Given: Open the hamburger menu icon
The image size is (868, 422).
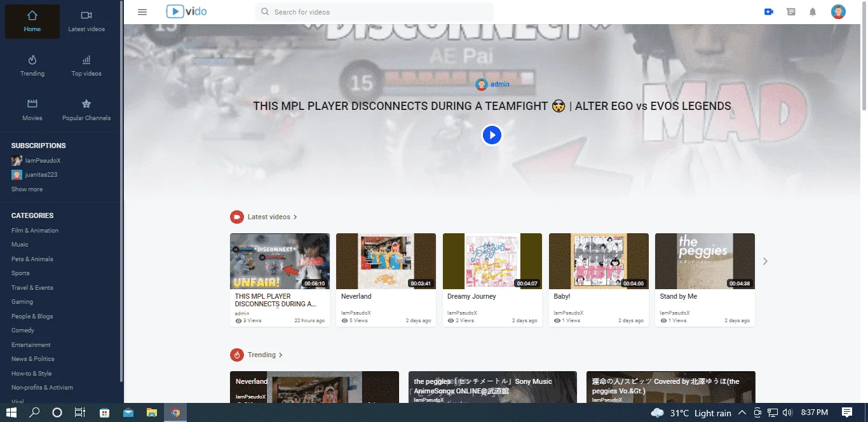Looking at the screenshot, I should (x=142, y=12).
